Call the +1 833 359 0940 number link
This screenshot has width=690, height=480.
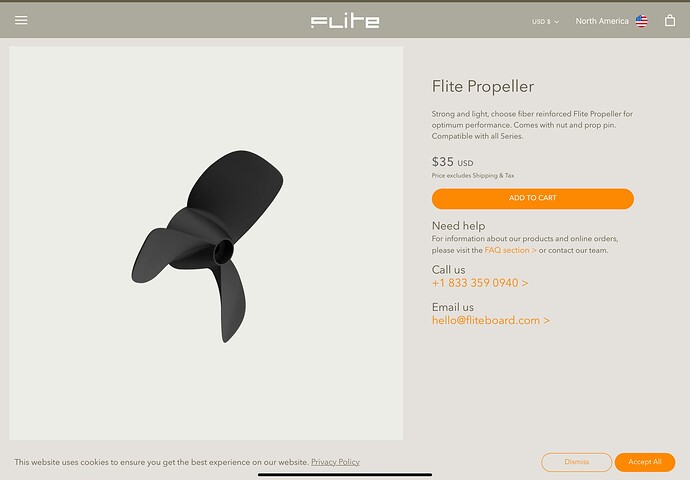pos(480,283)
